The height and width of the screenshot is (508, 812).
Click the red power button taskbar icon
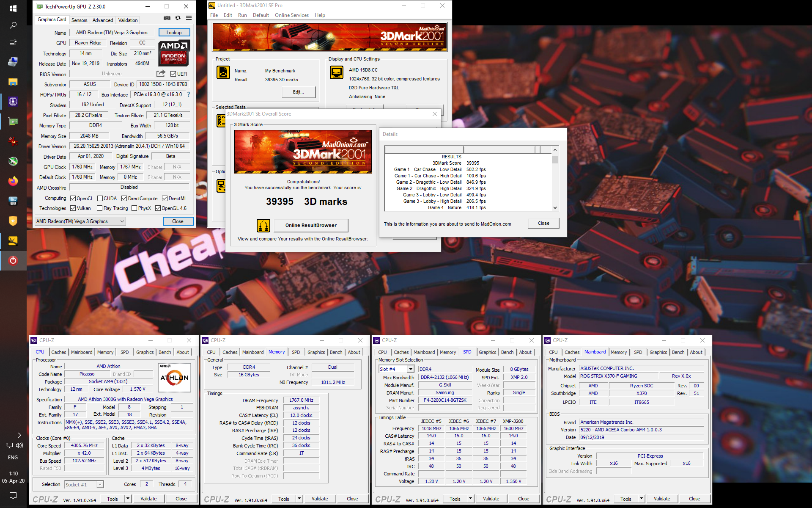(13, 260)
